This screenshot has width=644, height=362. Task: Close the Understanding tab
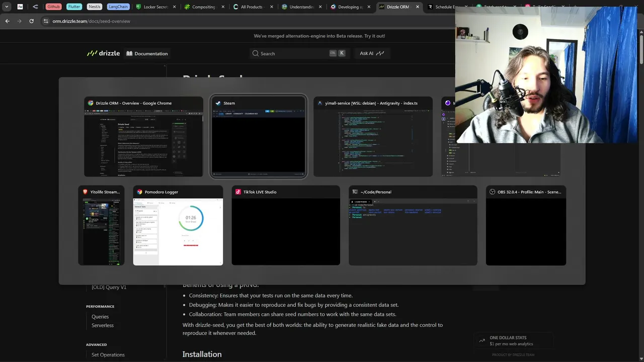coord(320,7)
